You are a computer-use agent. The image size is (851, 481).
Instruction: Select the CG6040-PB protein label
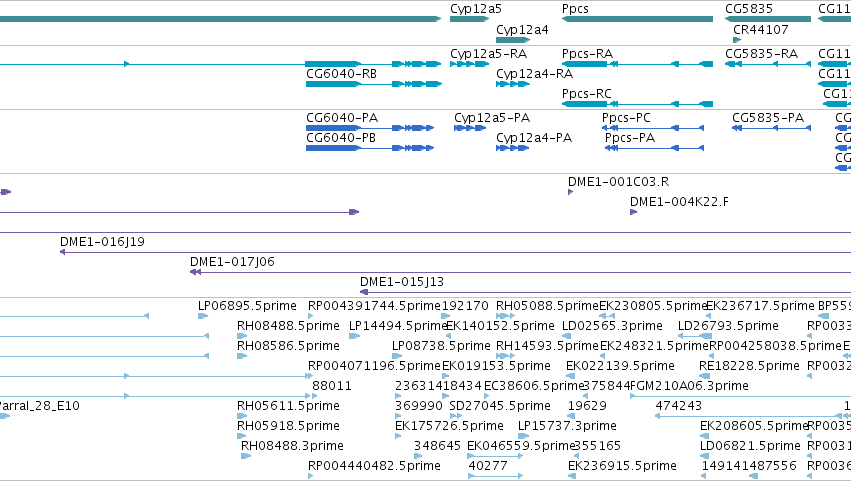(341, 138)
